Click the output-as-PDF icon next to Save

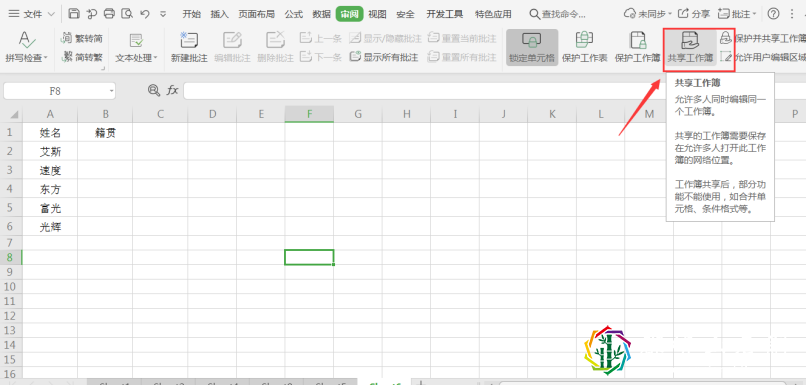(91, 14)
